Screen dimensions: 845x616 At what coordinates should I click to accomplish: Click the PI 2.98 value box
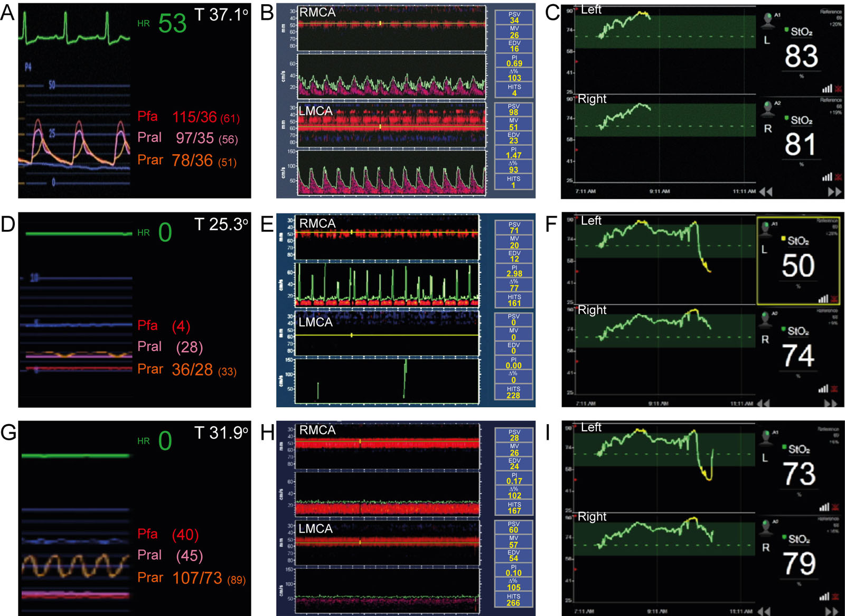tap(514, 271)
